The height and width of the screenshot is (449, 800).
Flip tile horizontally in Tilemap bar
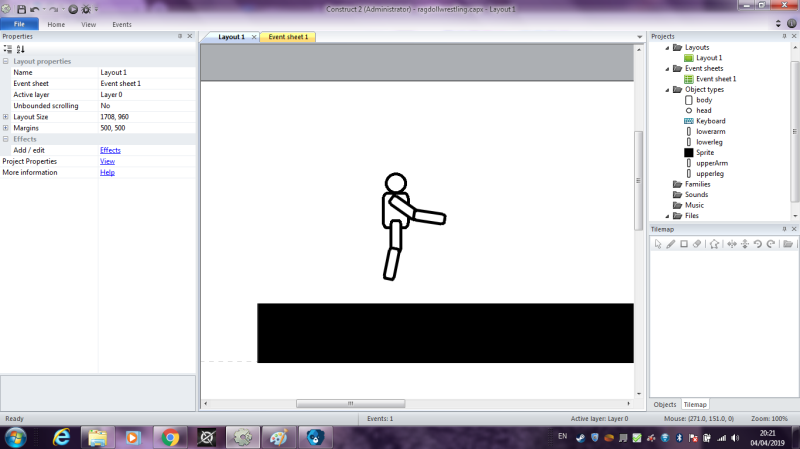tap(732, 244)
